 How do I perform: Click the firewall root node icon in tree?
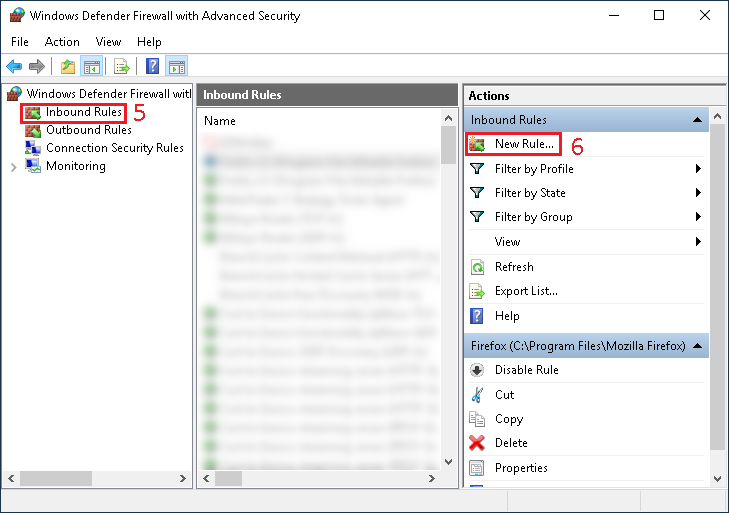(x=14, y=93)
